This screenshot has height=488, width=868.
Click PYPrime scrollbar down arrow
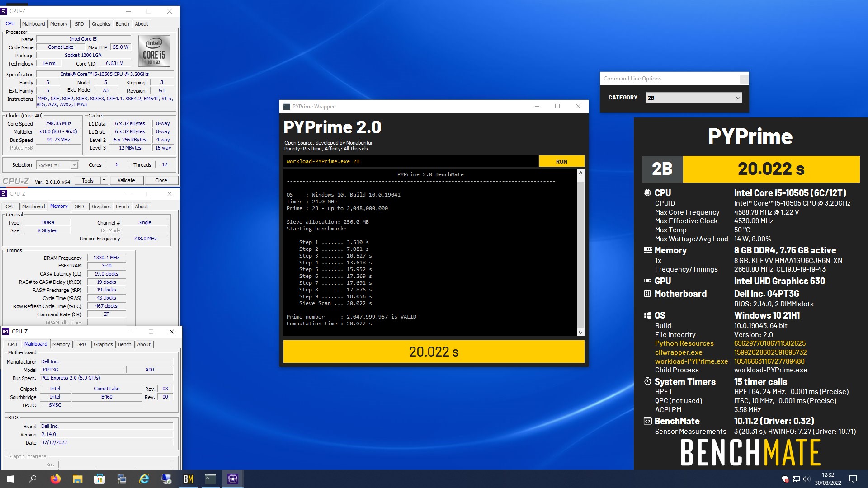pos(580,333)
